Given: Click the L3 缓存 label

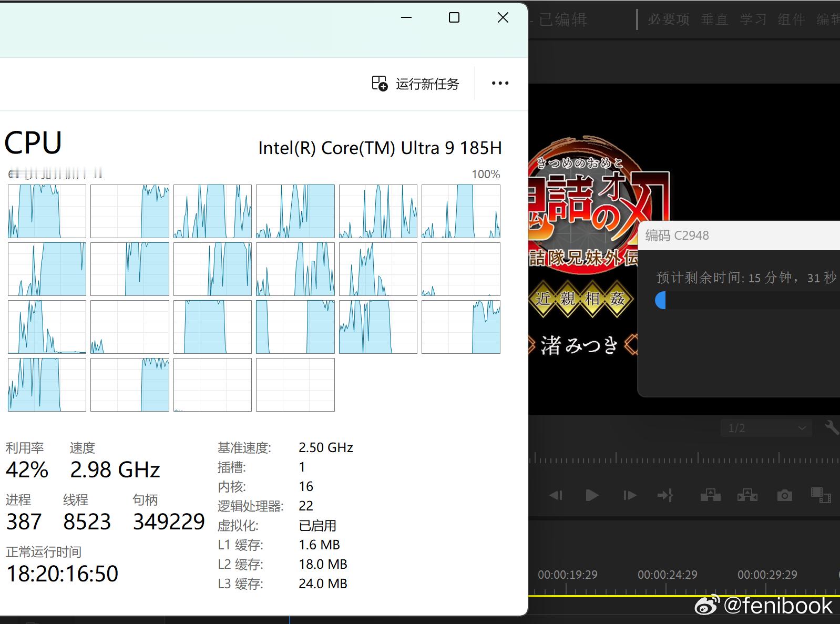Looking at the screenshot, I should 241,584.
